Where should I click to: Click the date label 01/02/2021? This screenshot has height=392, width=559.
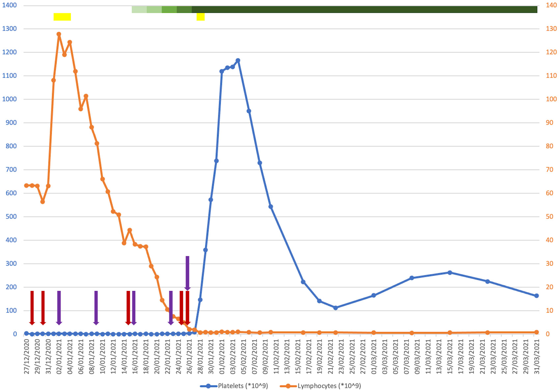(222, 357)
